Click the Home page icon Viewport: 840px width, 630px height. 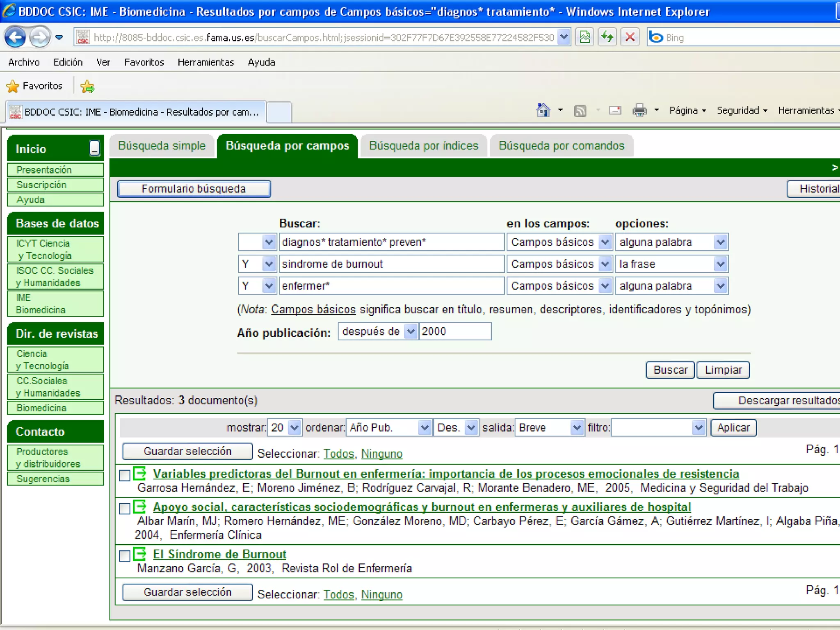click(x=543, y=110)
